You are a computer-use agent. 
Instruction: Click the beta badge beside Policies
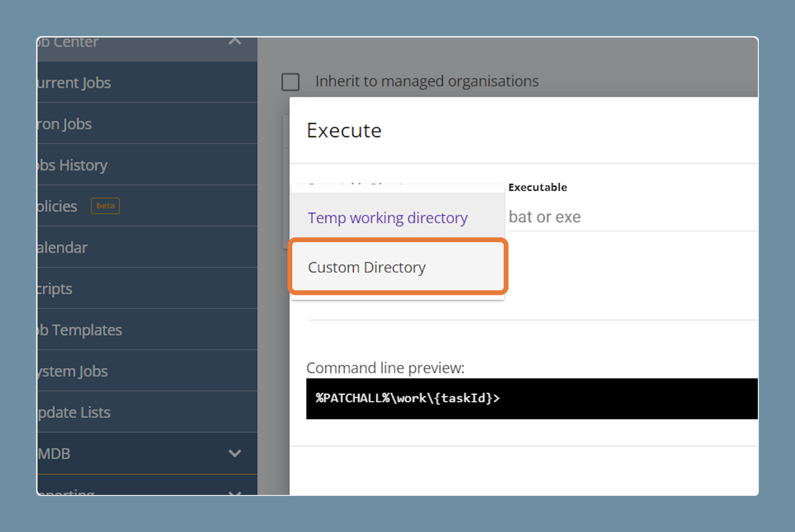105,206
